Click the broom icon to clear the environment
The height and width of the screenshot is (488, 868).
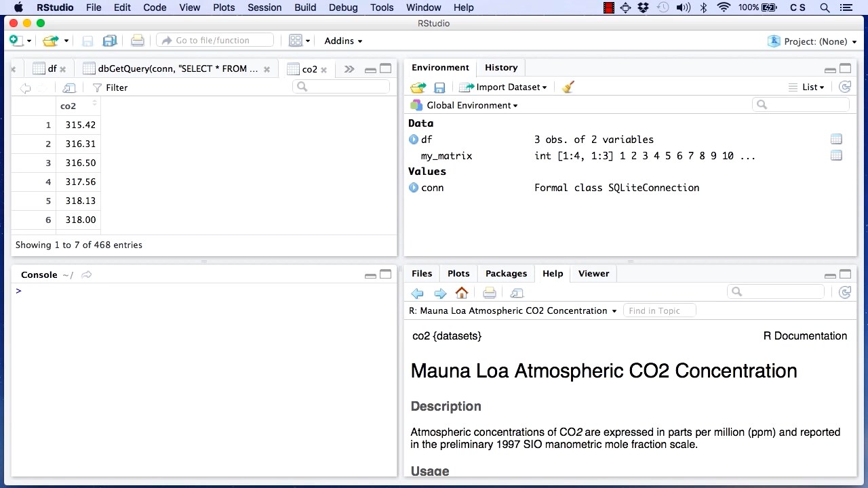pos(568,87)
